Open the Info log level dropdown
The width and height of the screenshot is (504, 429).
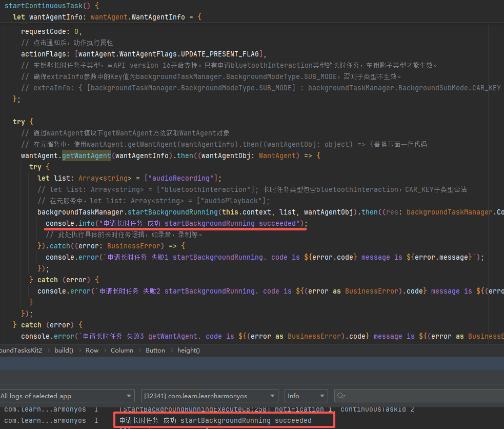(x=306, y=396)
